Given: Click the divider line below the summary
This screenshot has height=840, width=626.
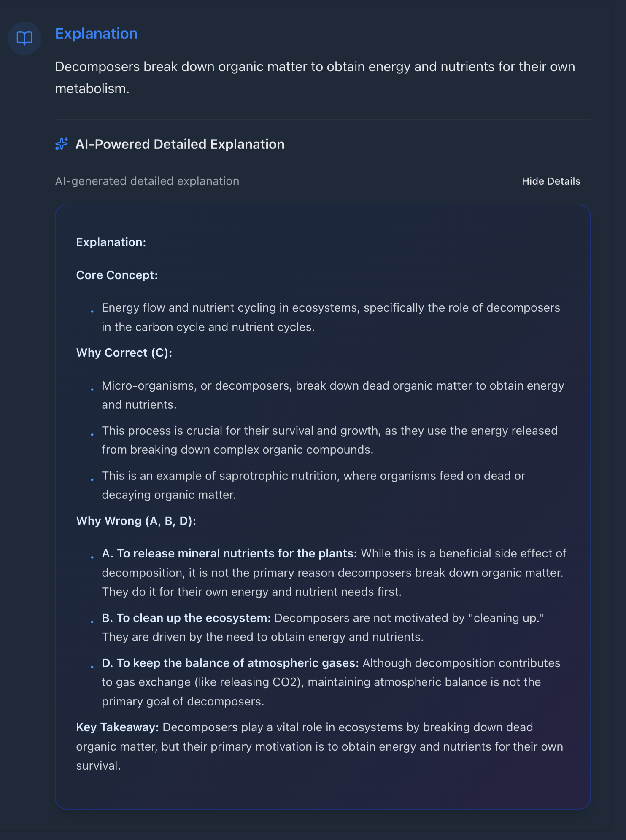Looking at the screenshot, I should coord(323,120).
